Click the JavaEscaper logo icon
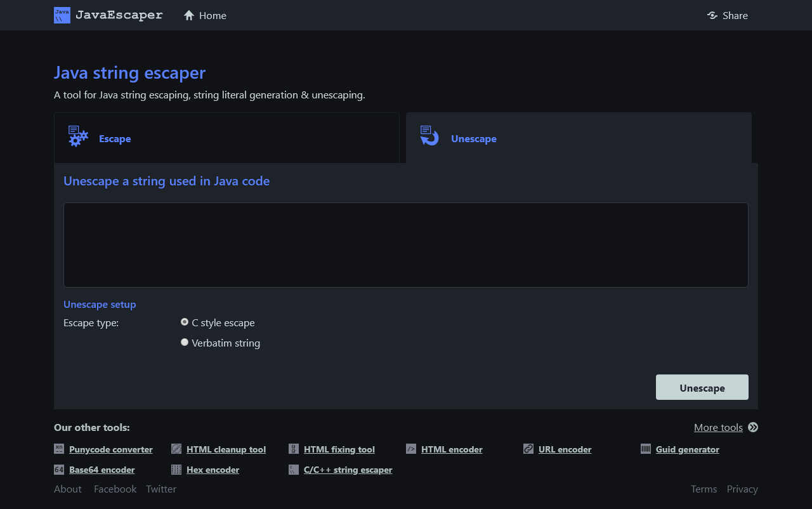The width and height of the screenshot is (812, 509). coord(62,15)
